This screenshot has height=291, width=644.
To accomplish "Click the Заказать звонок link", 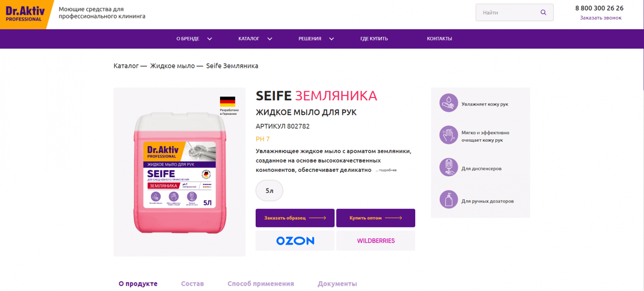I will pos(600,18).
